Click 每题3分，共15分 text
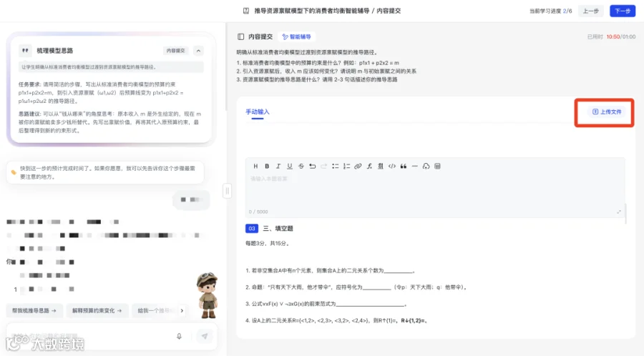Image resolution: width=644 pixels, height=356 pixels. click(x=268, y=243)
